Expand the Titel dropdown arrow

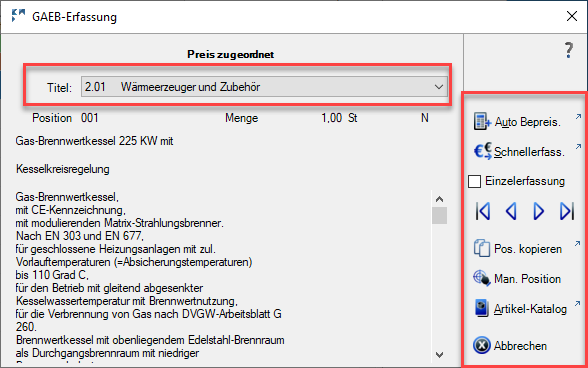pyautogui.click(x=439, y=87)
